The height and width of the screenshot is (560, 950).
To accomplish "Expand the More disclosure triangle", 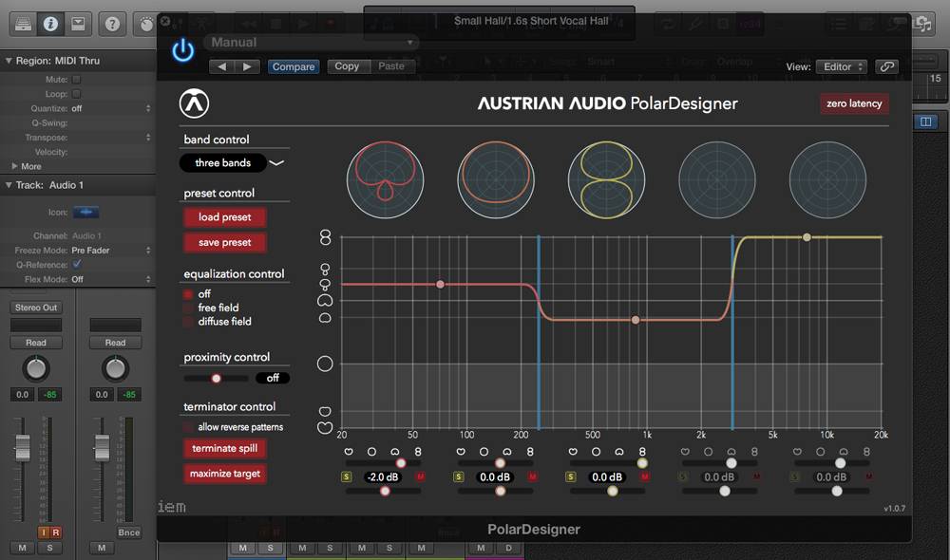I will pos(14,166).
